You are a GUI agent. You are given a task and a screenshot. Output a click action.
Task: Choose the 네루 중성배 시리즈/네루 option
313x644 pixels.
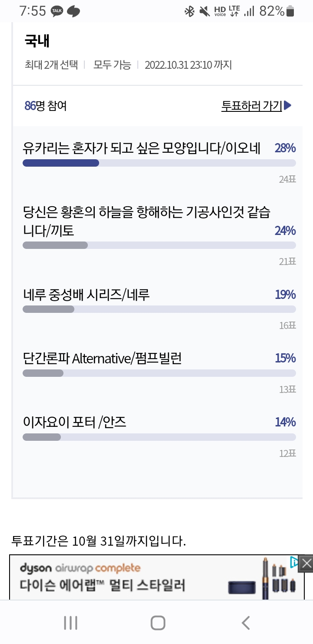[86, 295]
